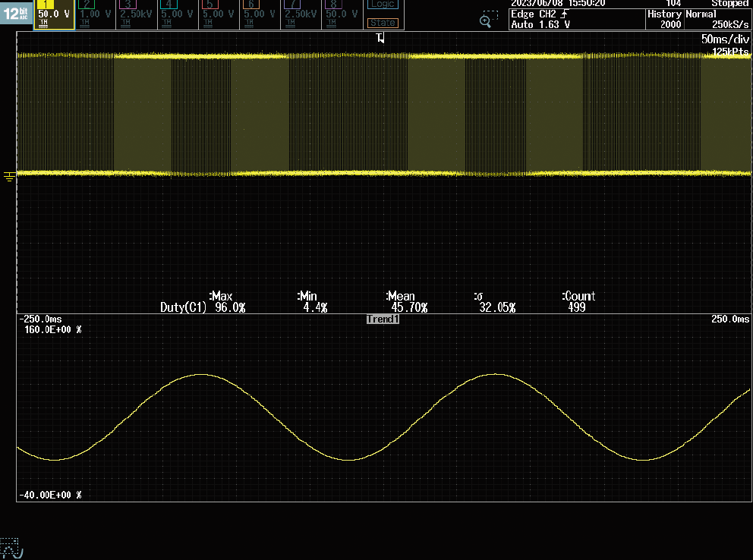The height and width of the screenshot is (560, 753).
Task: Open the Edge CH2 trigger settings
Action: 540,14
